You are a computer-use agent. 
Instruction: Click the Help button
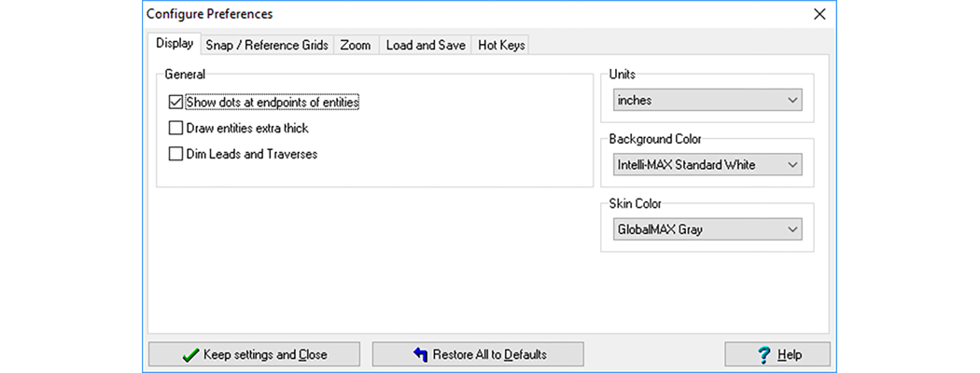[x=777, y=354]
